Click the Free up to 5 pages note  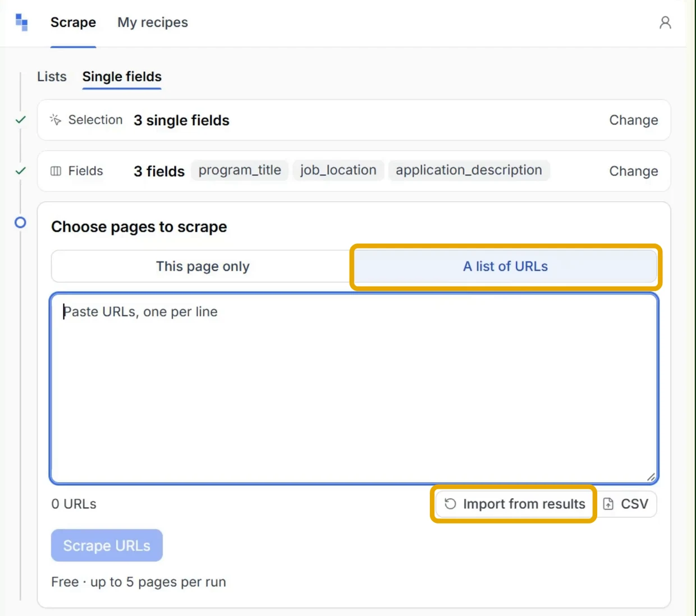pos(139,582)
